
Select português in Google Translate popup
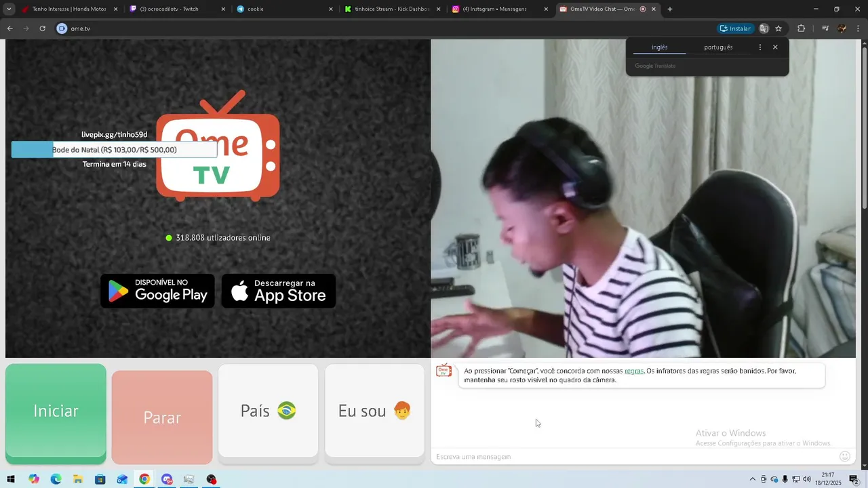click(718, 47)
